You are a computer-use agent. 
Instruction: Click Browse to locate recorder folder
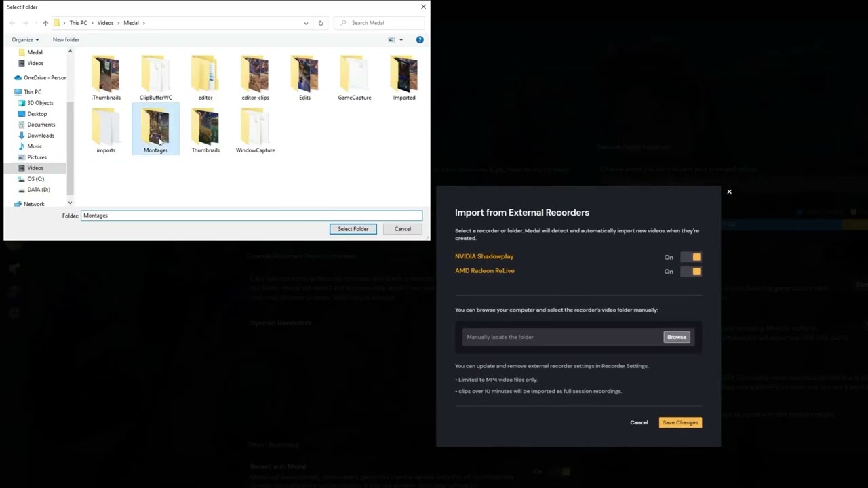point(677,337)
